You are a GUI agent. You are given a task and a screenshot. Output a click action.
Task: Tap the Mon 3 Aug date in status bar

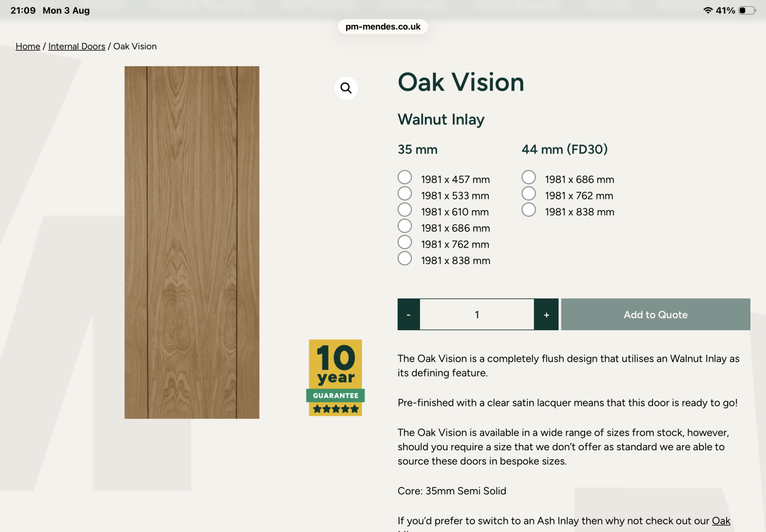click(x=66, y=10)
